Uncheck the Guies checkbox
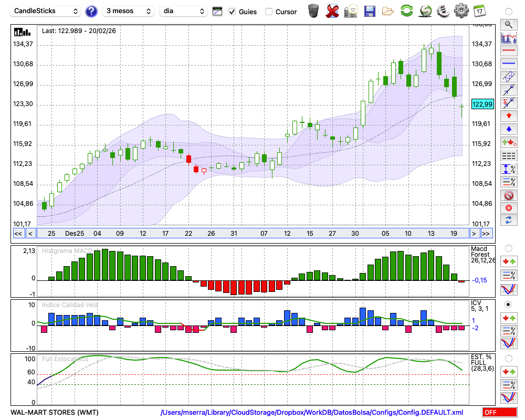This screenshot has height=420, width=525. click(x=232, y=12)
